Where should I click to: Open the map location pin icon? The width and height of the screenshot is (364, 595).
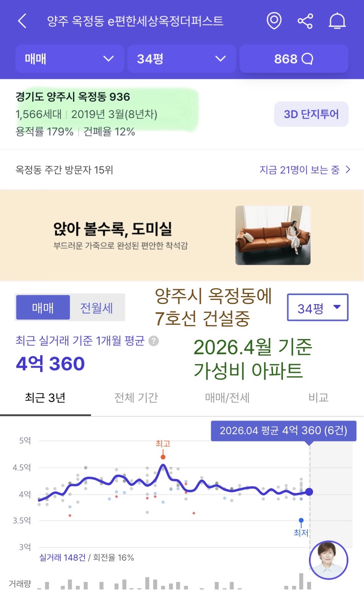[274, 21]
